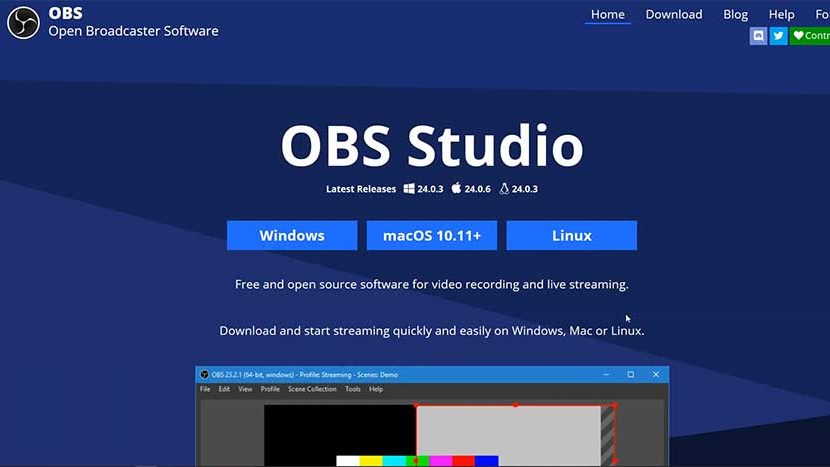The image size is (830, 467).
Task: Open the Twitter icon link
Action: 778,35
